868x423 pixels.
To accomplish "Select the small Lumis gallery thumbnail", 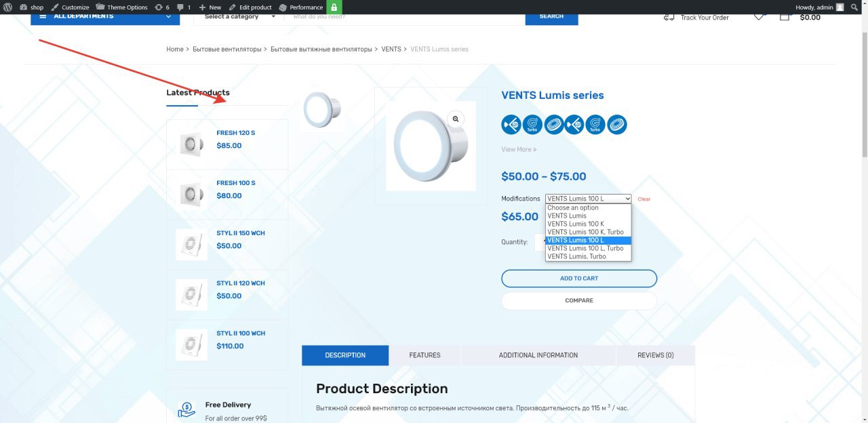I will 322,109.
